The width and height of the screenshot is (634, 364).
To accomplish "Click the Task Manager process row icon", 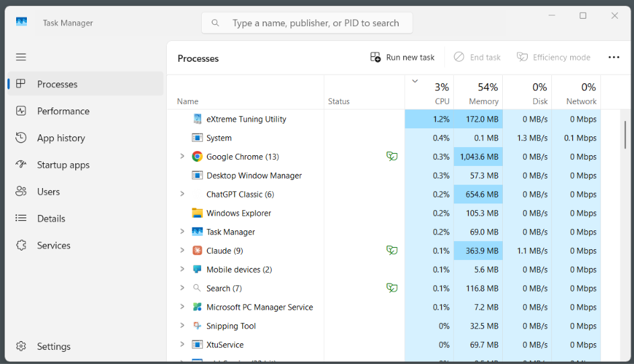I will click(197, 232).
